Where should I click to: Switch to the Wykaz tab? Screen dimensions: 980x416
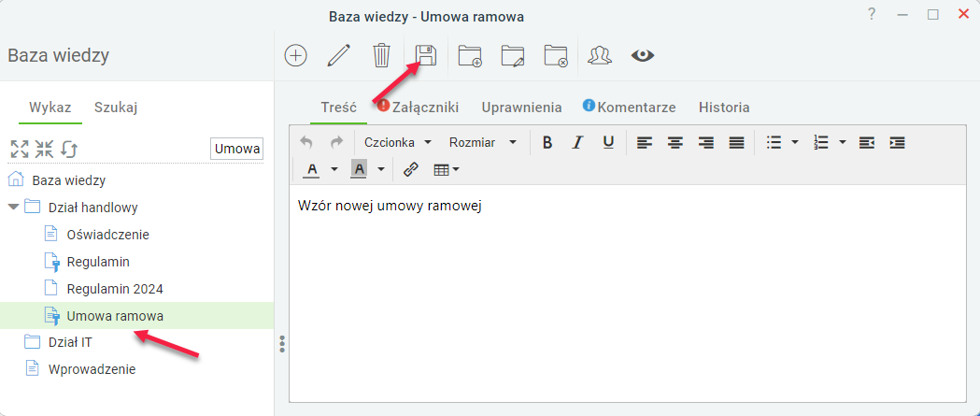50,107
